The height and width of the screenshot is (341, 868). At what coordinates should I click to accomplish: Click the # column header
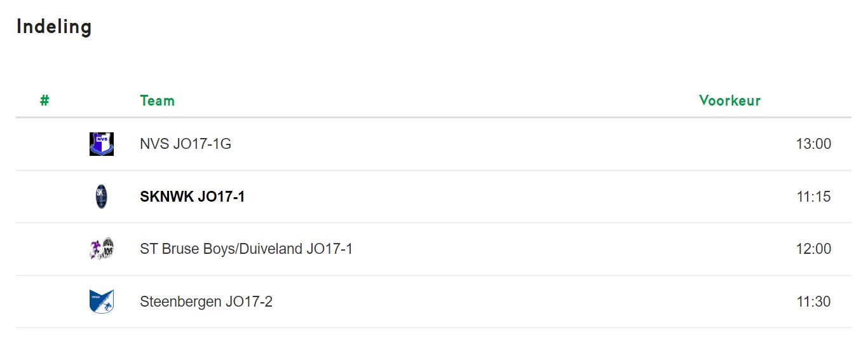[44, 101]
